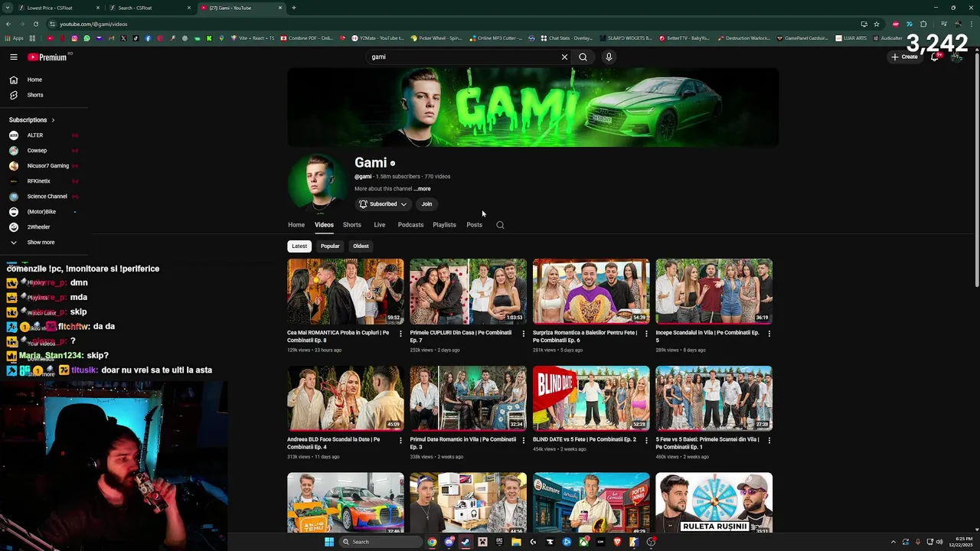Screen dimensions: 980x551
Task: Open the Home icon in the sidebar
Action: click(14, 80)
